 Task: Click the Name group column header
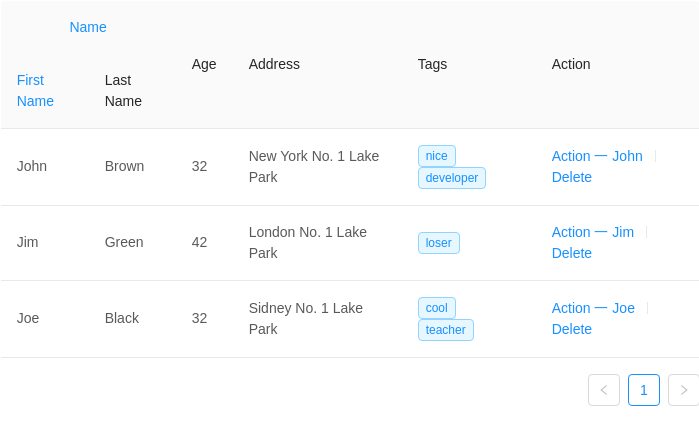pyautogui.click(x=88, y=27)
